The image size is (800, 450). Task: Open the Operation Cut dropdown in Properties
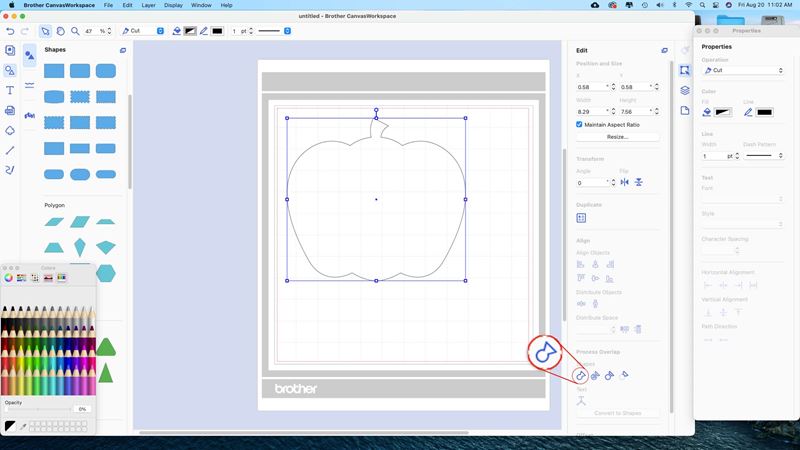(x=742, y=71)
